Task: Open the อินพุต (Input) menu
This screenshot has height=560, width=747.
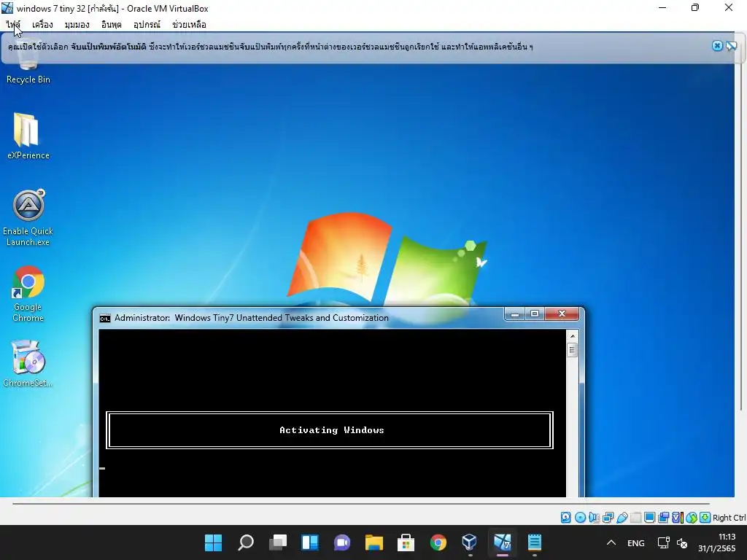Action: click(x=112, y=24)
